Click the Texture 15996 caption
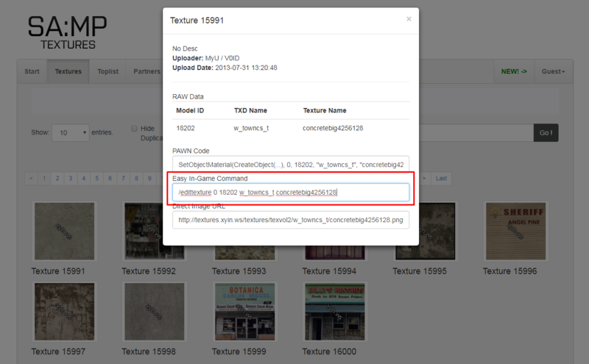The image size is (589, 364). pyautogui.click(x=509, y=271)
